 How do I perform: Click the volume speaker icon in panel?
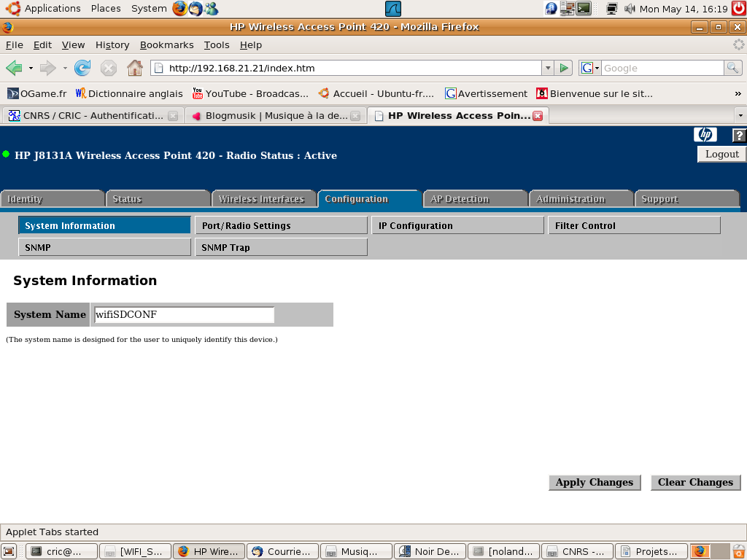tap(630, 9)
